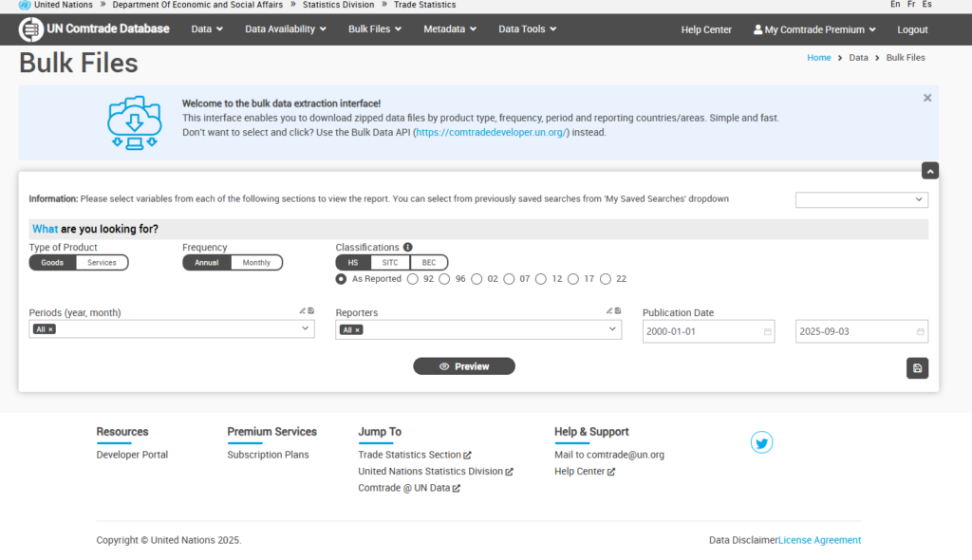Select the As Reported radio button
The image size is (972, 560).
coord(341,279)
